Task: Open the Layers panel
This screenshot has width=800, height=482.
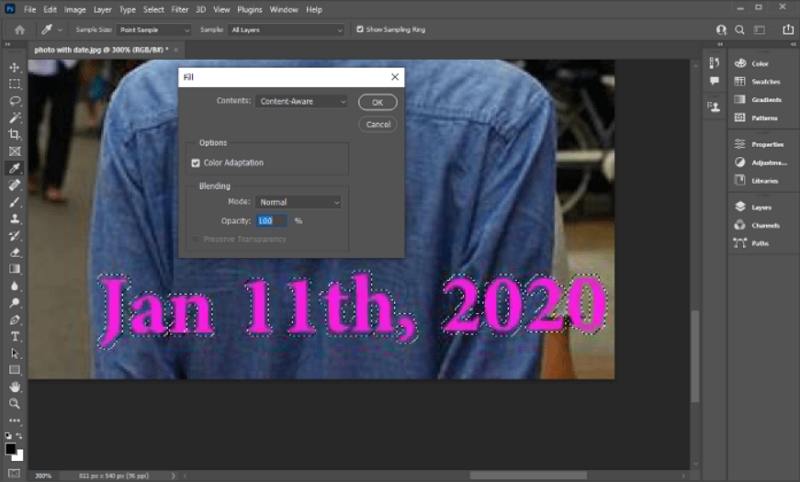Action: pyautogui.click(x=761, y=207)
